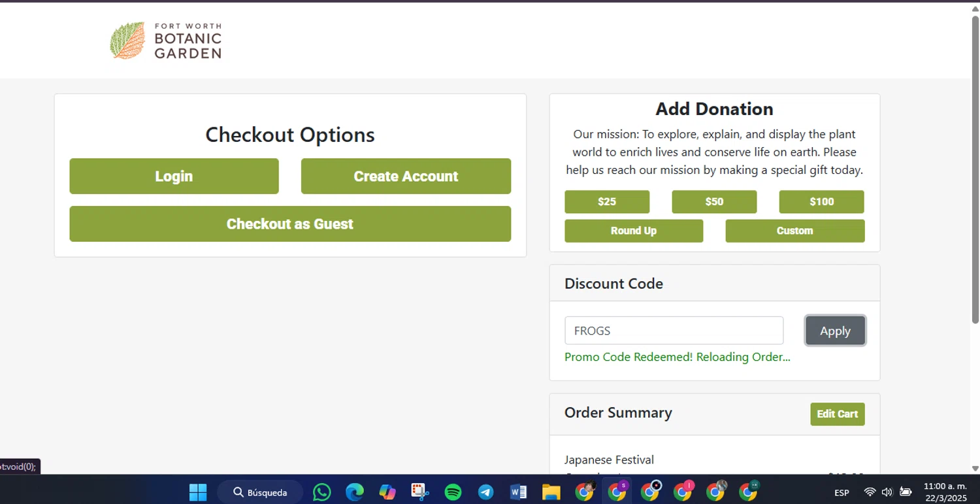Click the 'Checkout Options' heading
Viewport: 980px width, 504px height.
[x=290, y=135]
